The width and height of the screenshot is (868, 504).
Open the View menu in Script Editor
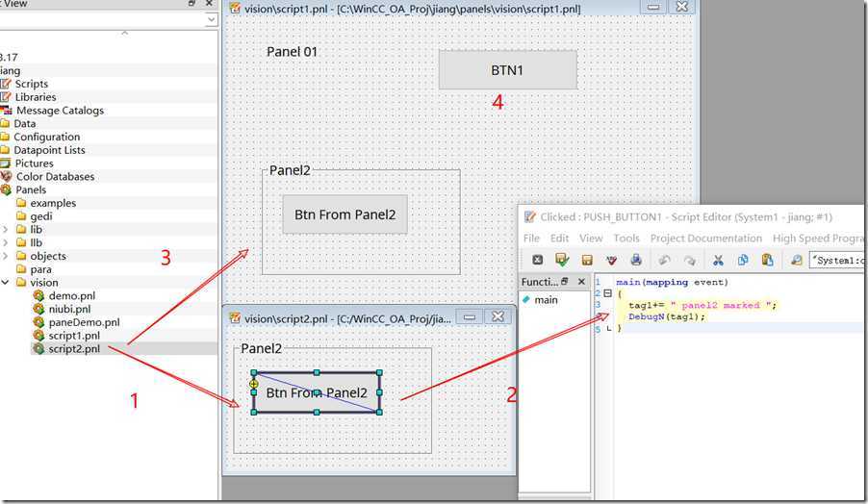[x=591, y=238]
